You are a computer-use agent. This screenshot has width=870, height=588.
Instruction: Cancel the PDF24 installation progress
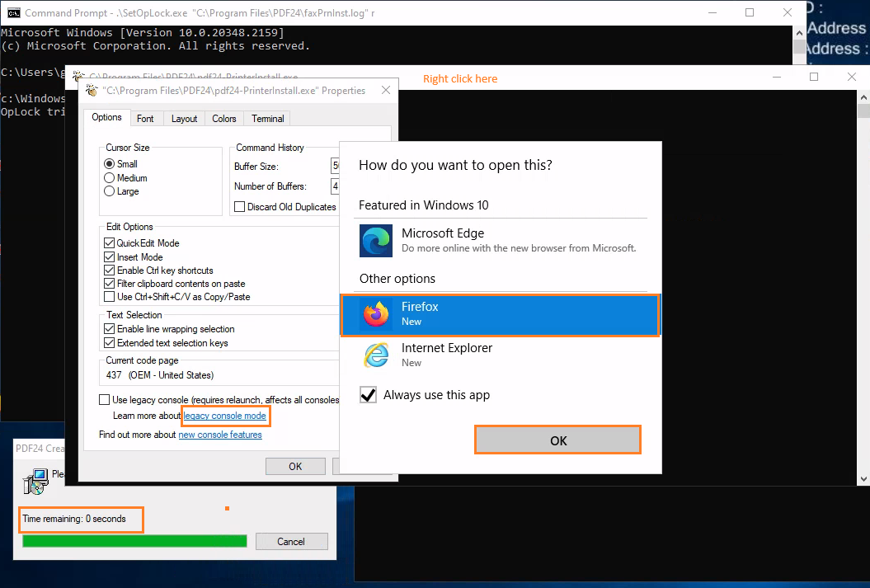click(291, 541)
